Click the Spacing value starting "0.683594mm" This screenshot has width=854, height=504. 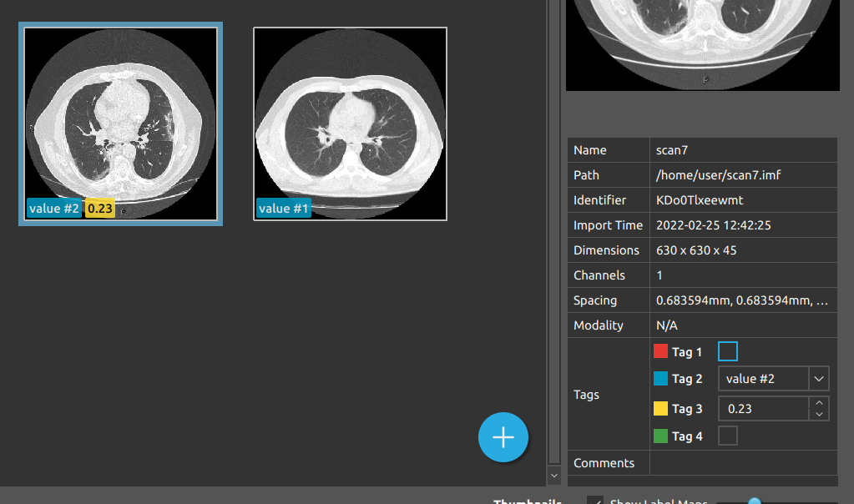click(742, 300)
